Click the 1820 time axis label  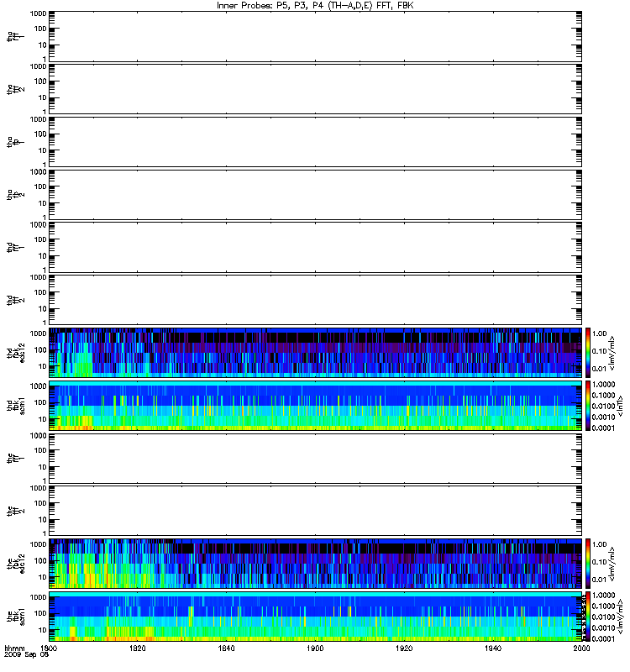click(138, 648)
